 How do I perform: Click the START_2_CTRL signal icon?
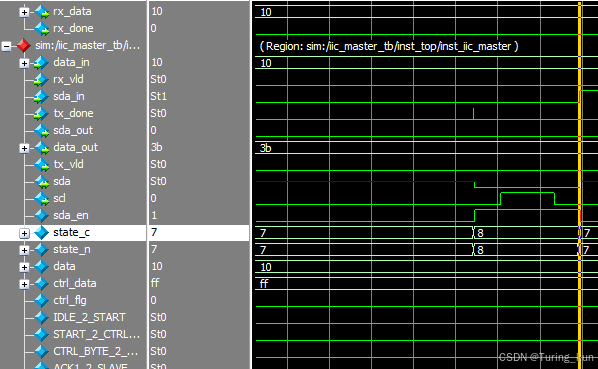click(x=42, y=334)
